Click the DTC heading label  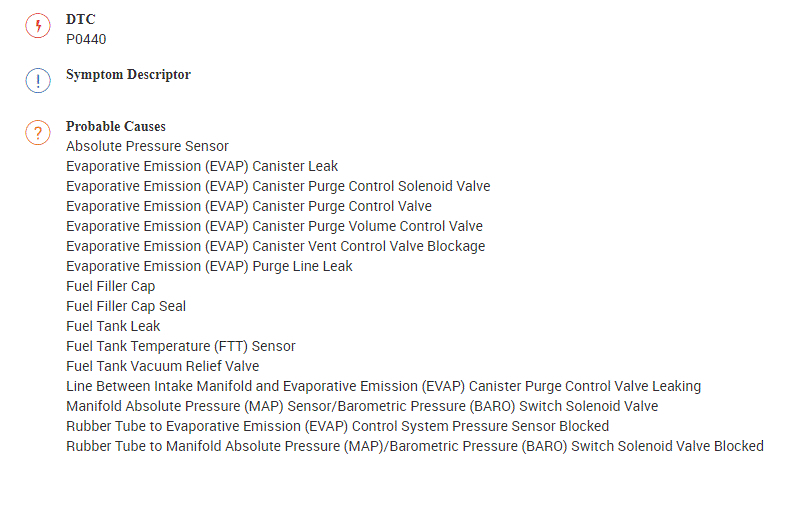click(x=81, y=19)
